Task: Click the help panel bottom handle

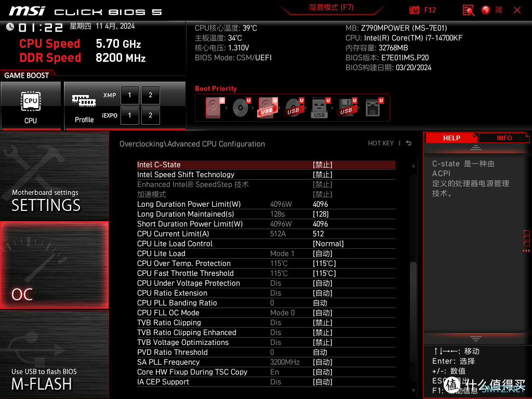Action: click(x=476, y=338)
